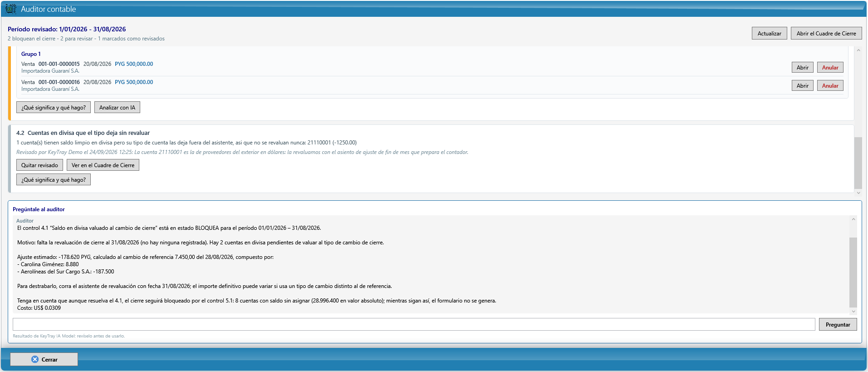Click the 'Pregúntale al auditor' heading
Screen dimensions: 868x372
(x=39, y=209)
